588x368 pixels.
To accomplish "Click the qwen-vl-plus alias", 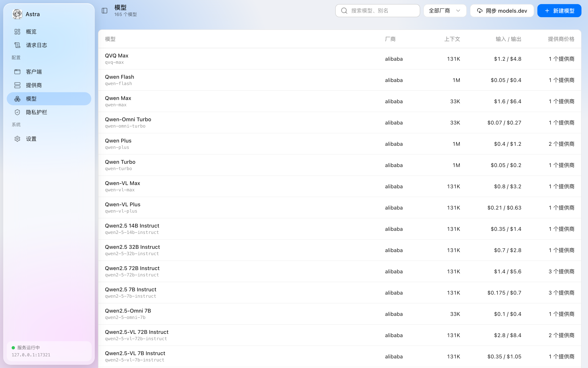I will [121, 211].
